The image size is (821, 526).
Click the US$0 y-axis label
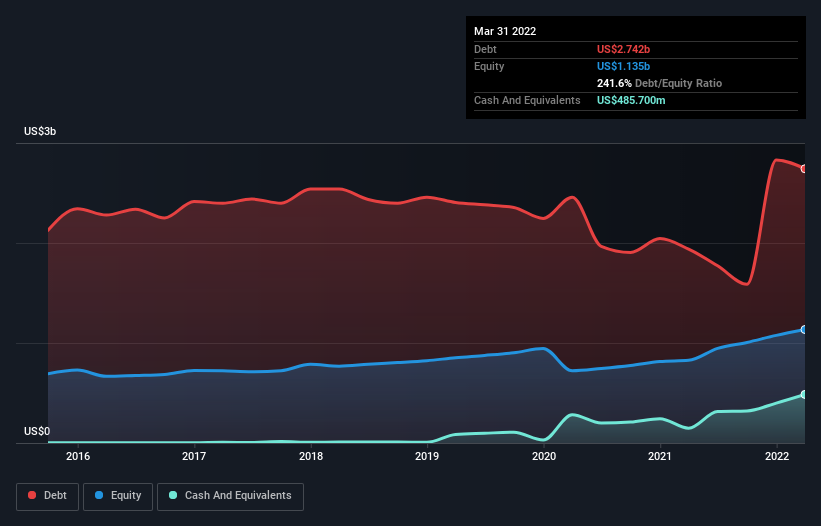37,431
